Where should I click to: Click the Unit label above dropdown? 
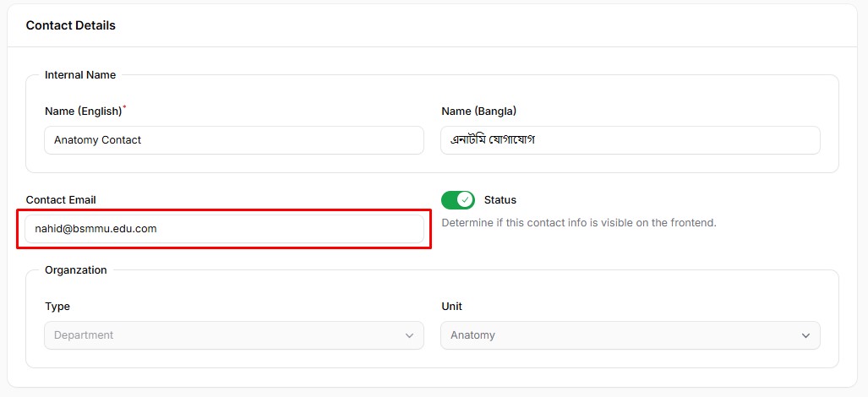[451, 307]
